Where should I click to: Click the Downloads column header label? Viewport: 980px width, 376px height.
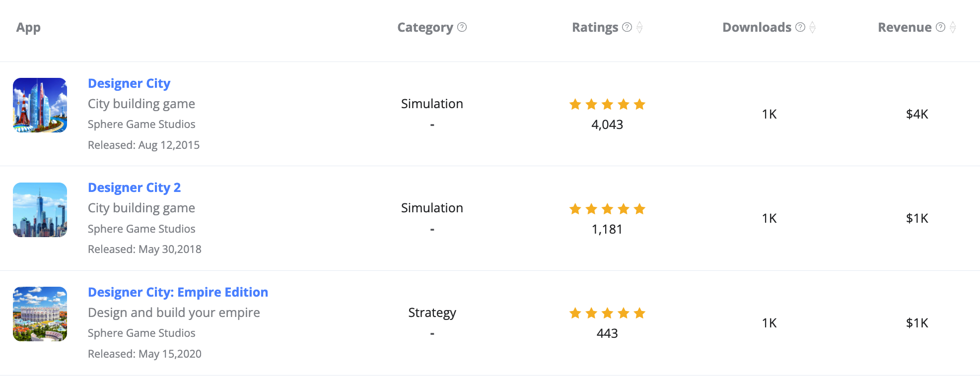point(757,27)
